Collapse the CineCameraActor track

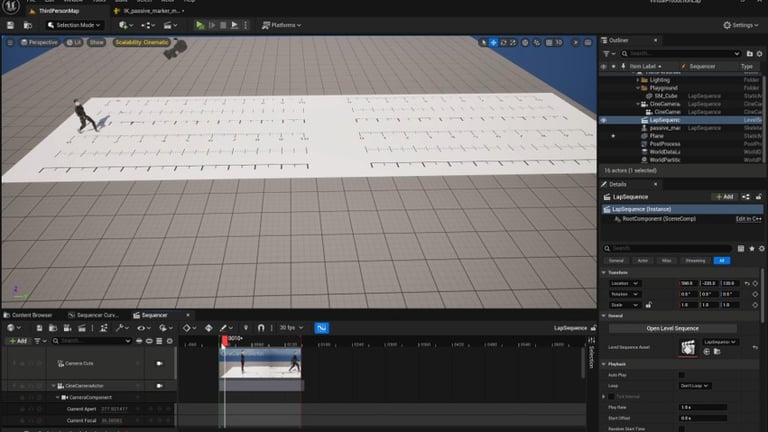(54, 386)
